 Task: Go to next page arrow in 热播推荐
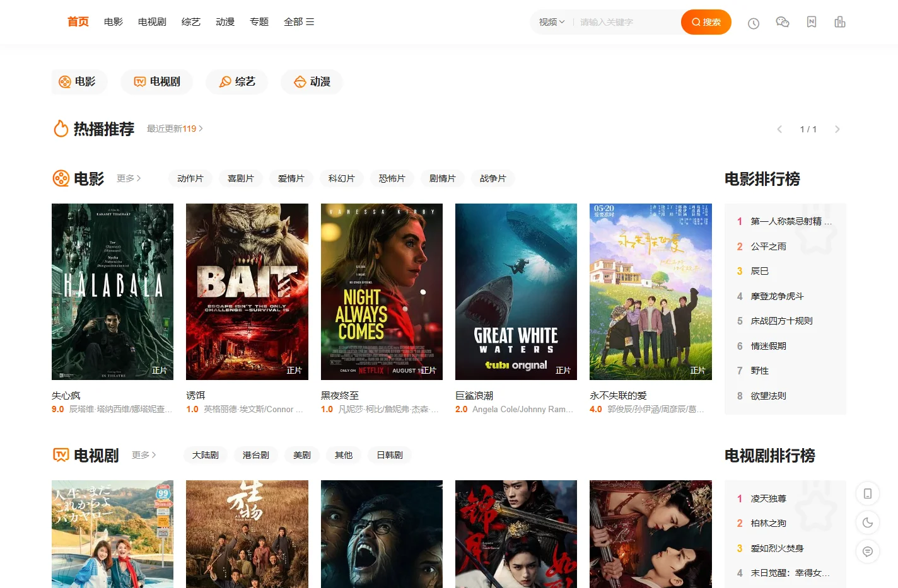[837, 129]
